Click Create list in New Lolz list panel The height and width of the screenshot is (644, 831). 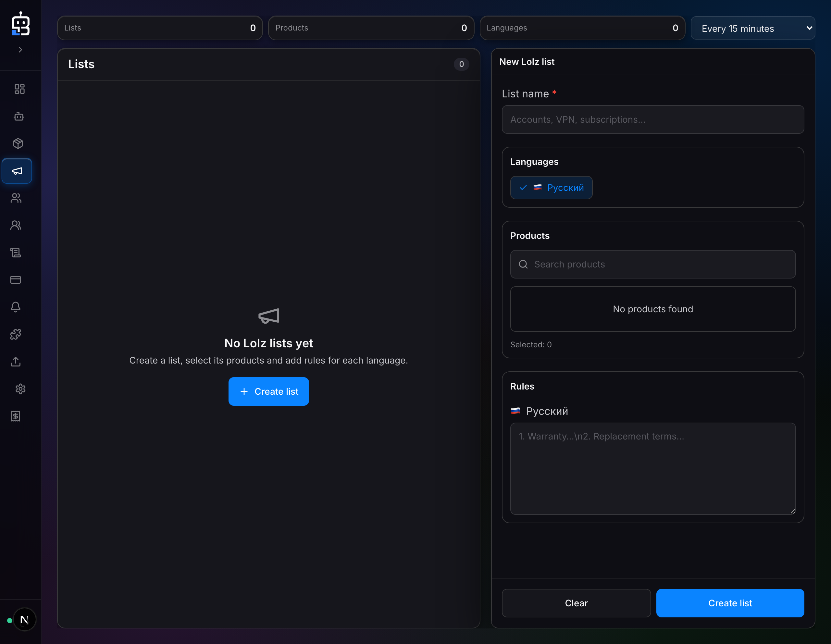coord(730,603)
